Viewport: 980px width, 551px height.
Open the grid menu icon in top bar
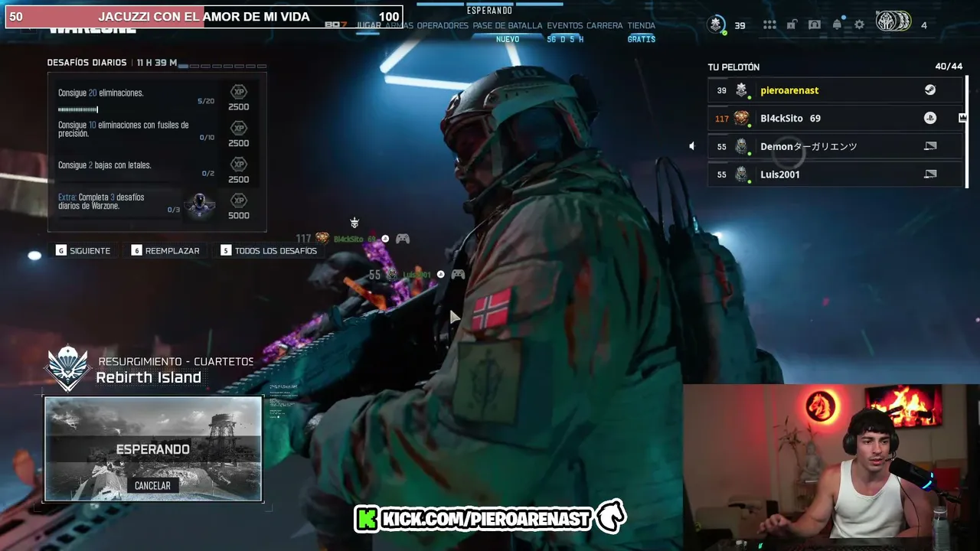tap(769, 25)
